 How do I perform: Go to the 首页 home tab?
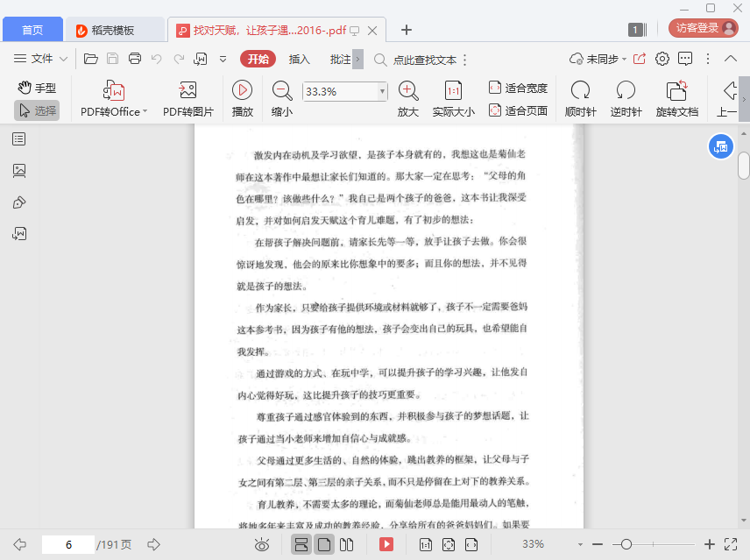32,30
